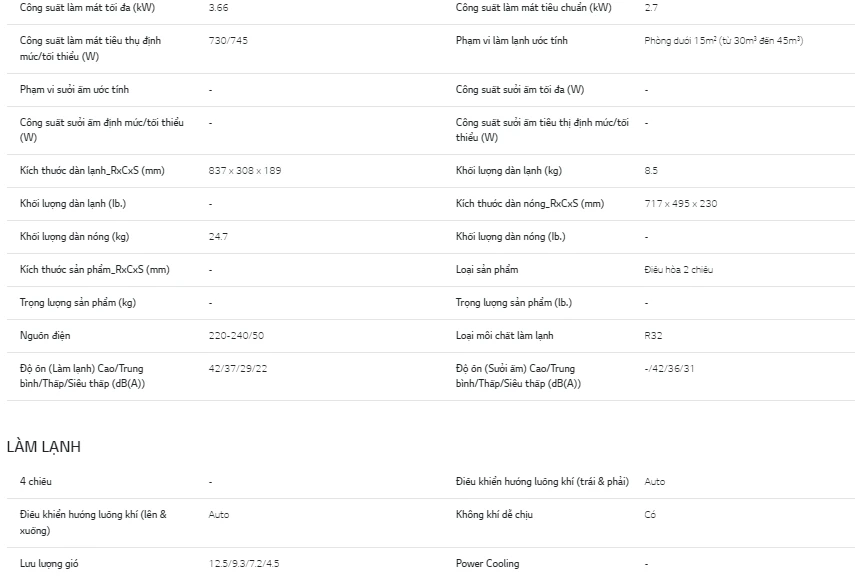Screen dimensions: 855x578
Task: Select the 3.66 max cooling capacity value
Action: (218, 8)
